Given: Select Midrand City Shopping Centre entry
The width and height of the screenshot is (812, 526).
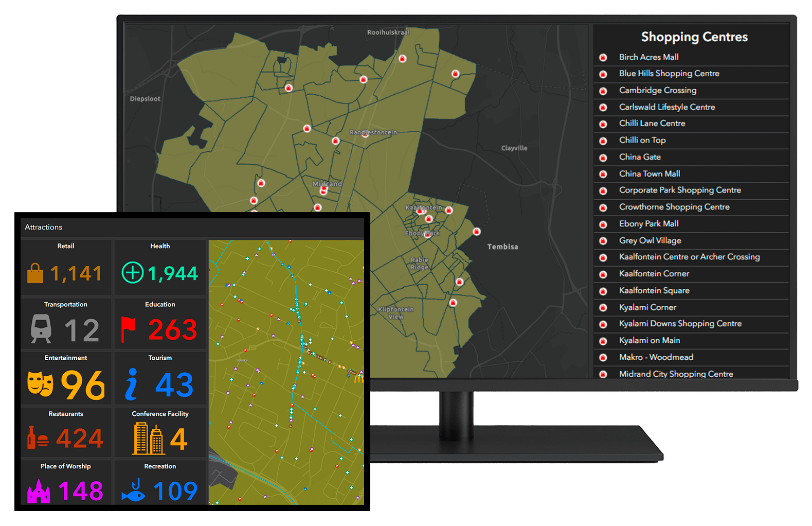Looking at the screenshot, I should coord(691,373).
